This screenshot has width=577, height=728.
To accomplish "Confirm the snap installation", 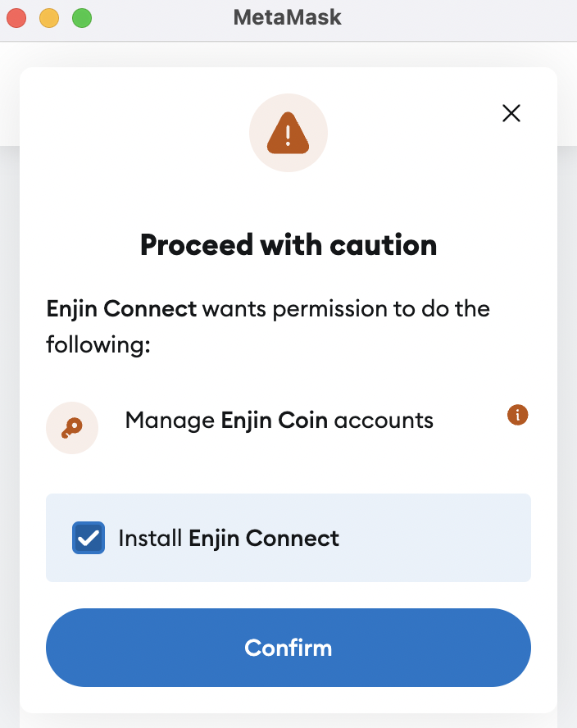I will tap(288, 648).
